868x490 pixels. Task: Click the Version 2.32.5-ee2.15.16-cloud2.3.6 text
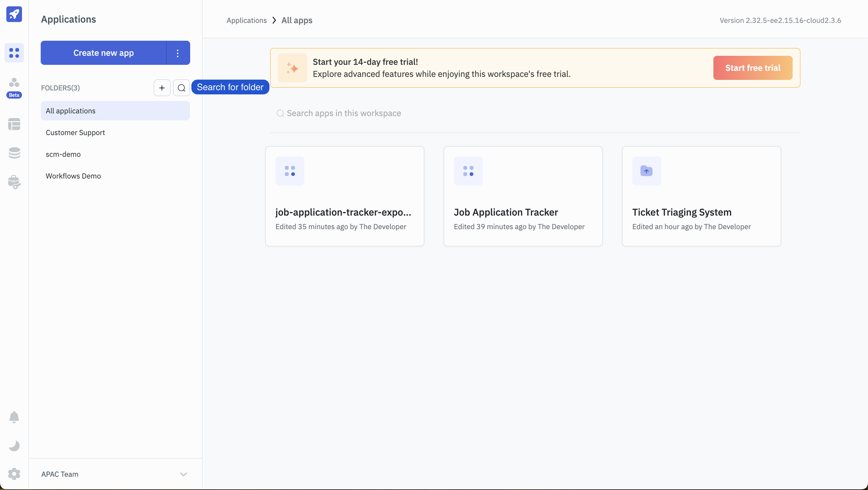pyautogui.click(x=780, y=20)
